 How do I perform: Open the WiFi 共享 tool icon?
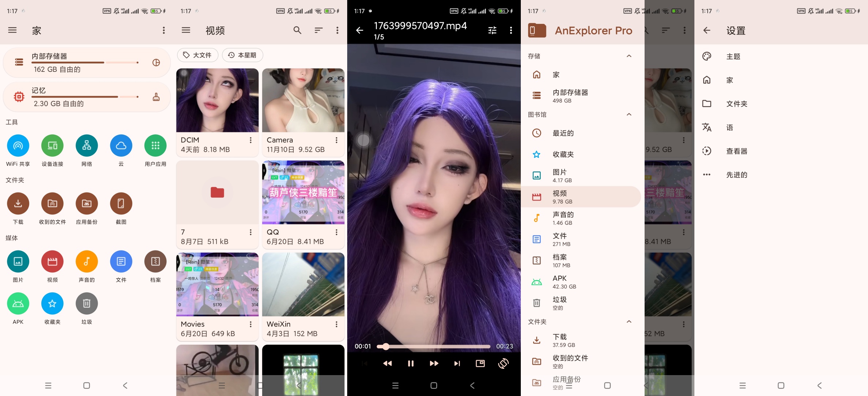(x=18, y=146)
